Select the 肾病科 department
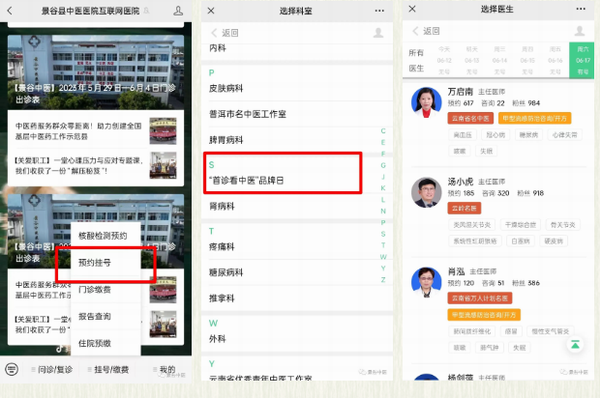The width and height of the screenshot is (600, 398). click(297, 206)
